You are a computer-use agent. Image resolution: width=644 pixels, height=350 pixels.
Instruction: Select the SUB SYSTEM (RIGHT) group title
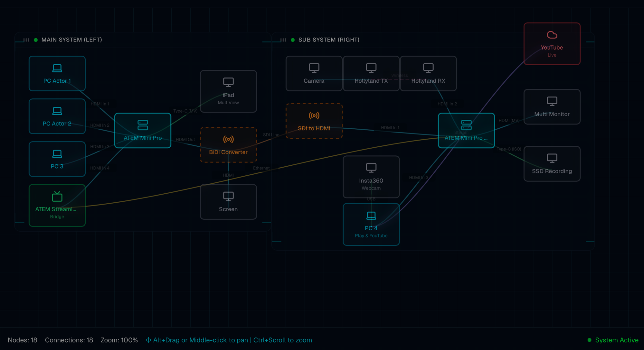click(329, 40)
